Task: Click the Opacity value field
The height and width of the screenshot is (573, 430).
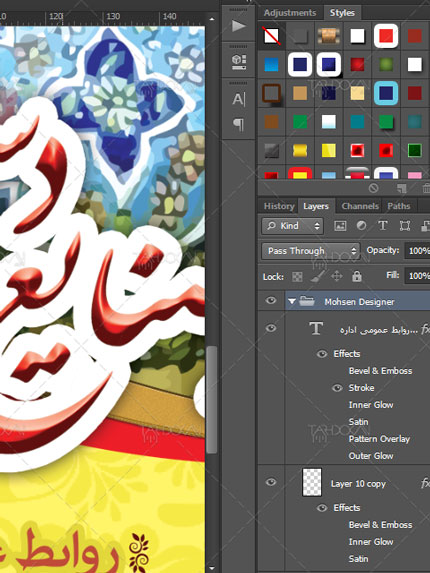Action: 417,251
